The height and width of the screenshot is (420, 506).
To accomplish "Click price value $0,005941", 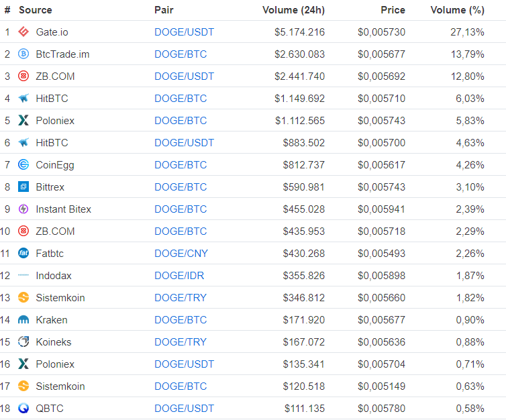I will (381, 209).
